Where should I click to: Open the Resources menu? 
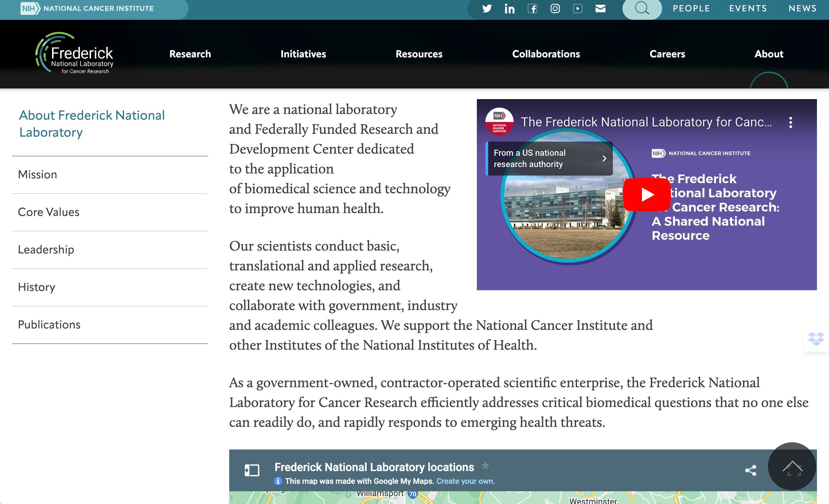coord(419,54)
